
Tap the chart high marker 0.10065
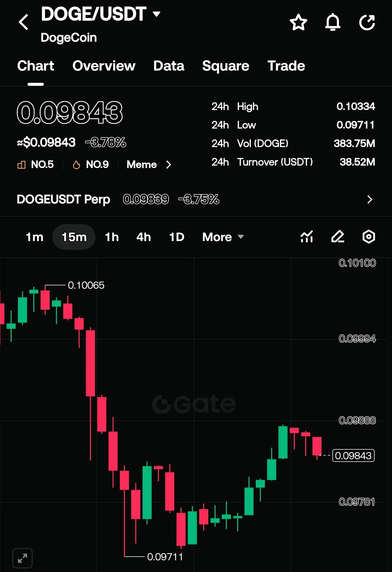(x=86, y=285)
